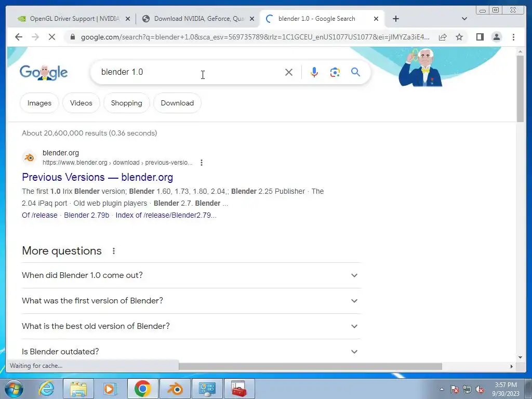Open the doodle character illustration
Viewport: 532px width, 399px height.
(420, 67)
